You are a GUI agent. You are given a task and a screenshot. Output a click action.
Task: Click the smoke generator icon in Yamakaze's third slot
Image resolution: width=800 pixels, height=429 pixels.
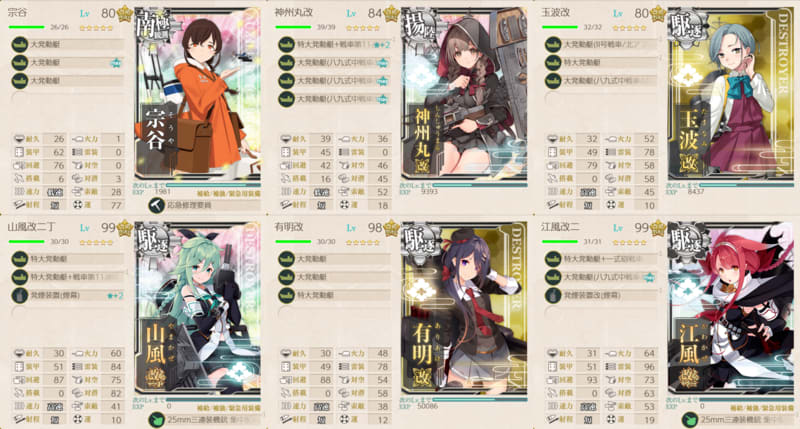(x=20, y=295)
